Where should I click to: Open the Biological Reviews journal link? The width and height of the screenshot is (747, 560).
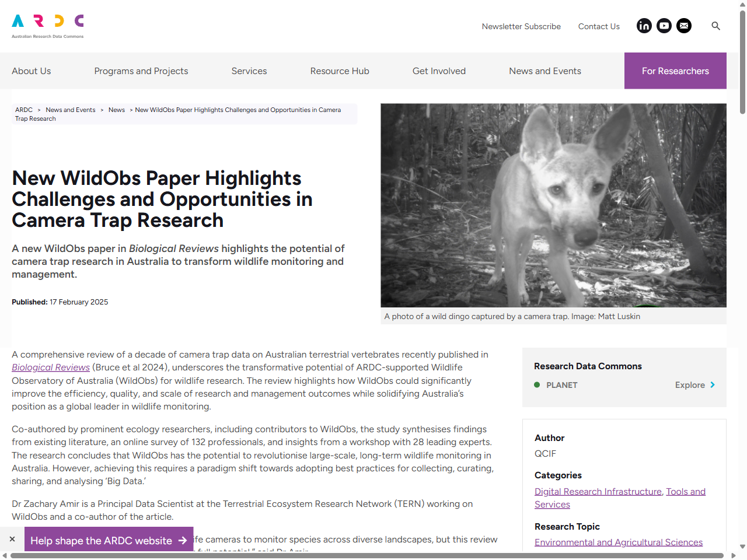tap(50, 367)
